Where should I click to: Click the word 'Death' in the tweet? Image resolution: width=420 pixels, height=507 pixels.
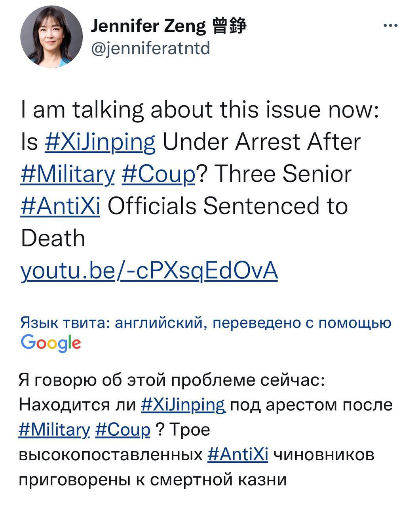click(x=53, y=238)
